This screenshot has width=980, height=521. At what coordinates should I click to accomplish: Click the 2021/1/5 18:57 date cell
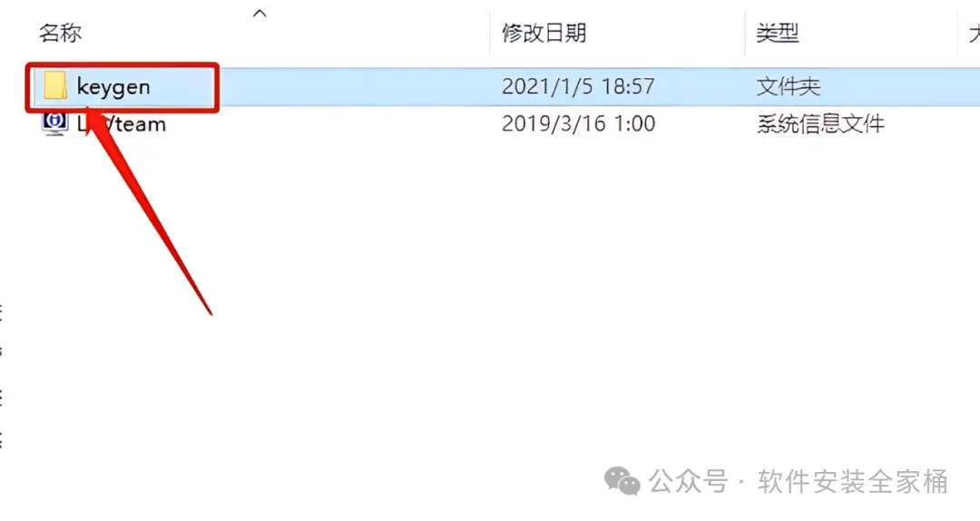pos(578,86)
